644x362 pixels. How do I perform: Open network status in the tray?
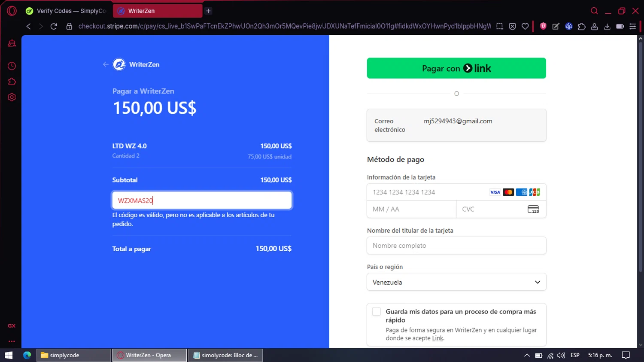click(550, 355)
